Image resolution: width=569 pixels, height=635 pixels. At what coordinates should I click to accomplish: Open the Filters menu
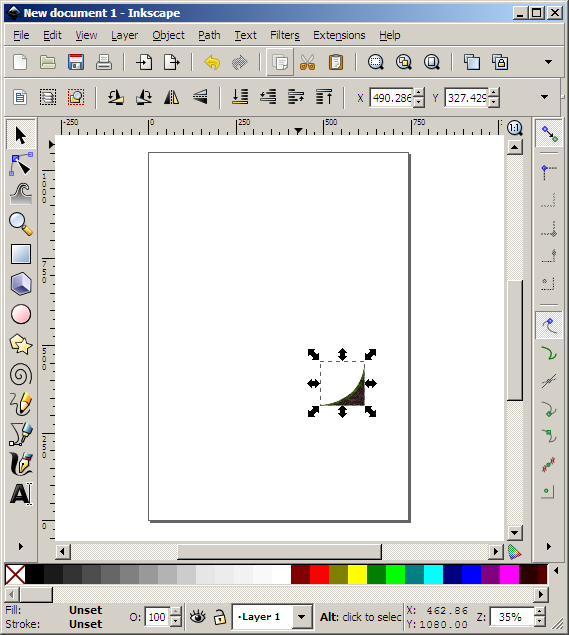(x=285, y=35)
